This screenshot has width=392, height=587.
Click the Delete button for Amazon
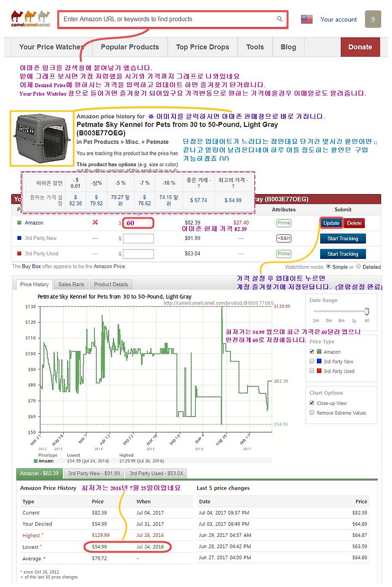click(x=354, y=223)
